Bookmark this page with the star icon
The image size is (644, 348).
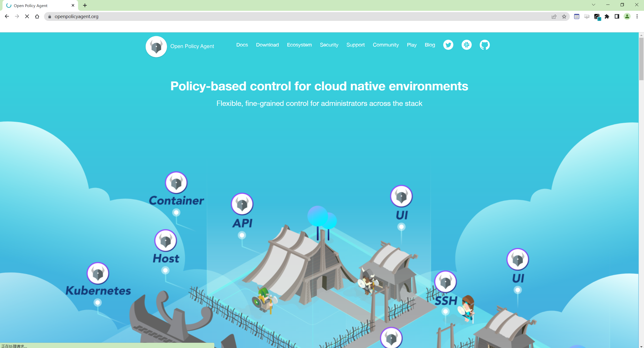pos(564,17)
